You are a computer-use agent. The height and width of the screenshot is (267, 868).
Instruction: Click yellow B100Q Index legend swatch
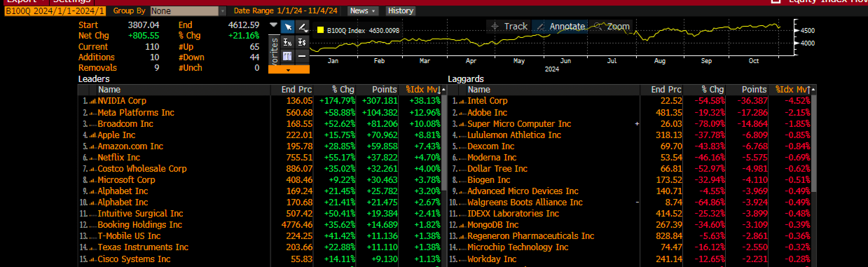(320, 30)
